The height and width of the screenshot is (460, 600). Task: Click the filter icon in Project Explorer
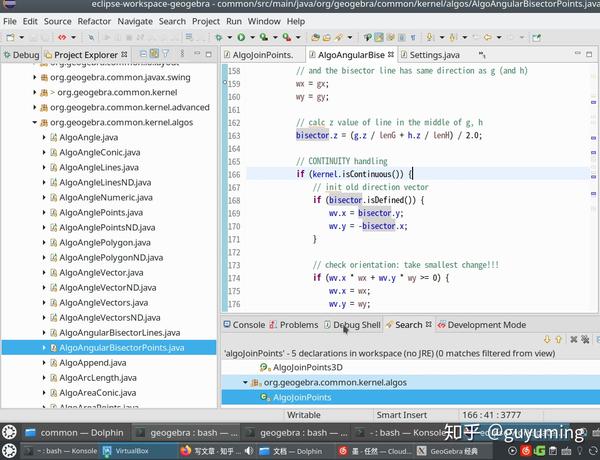pyautogui.click(x=166, y=54)
